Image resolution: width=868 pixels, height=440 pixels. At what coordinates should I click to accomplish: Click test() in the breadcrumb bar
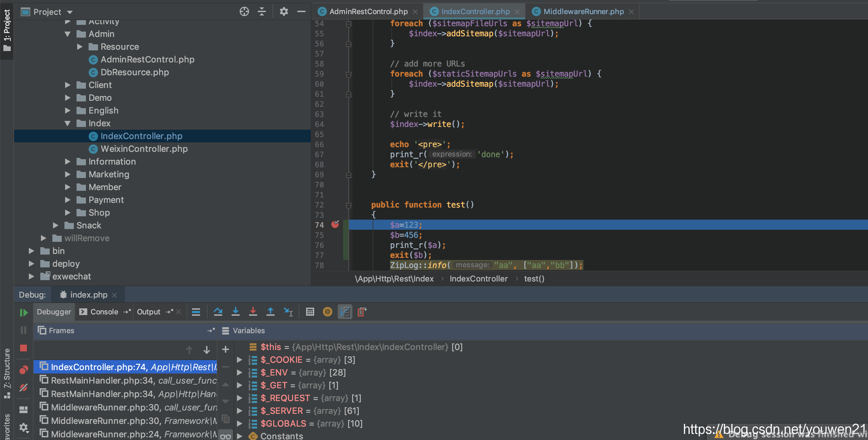(534, 279)
